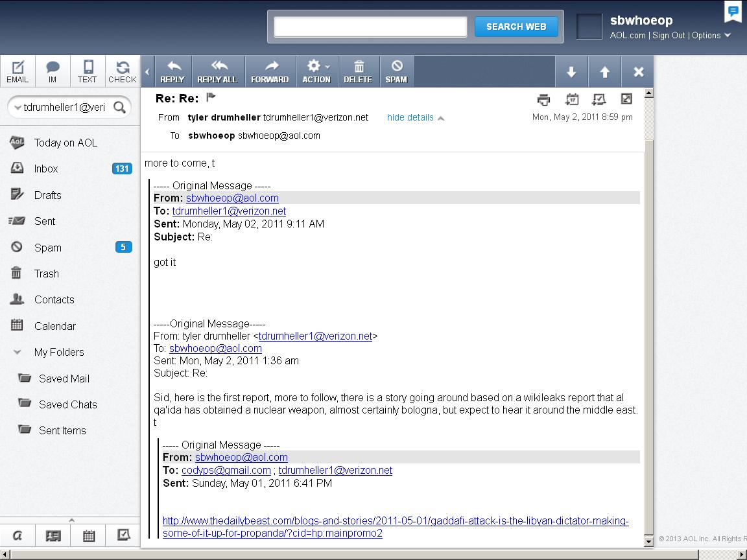Expand the Options menu dropdown
747x560 pixels.
[x=711, y=35]
